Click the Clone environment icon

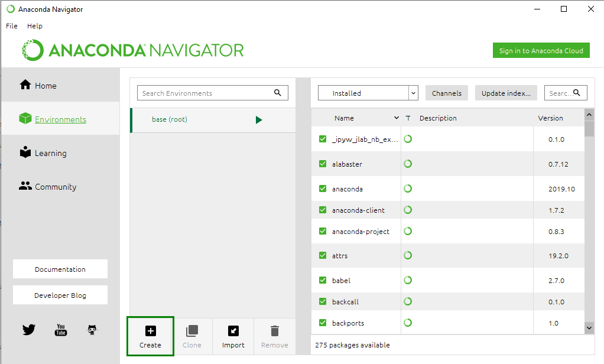192,331
